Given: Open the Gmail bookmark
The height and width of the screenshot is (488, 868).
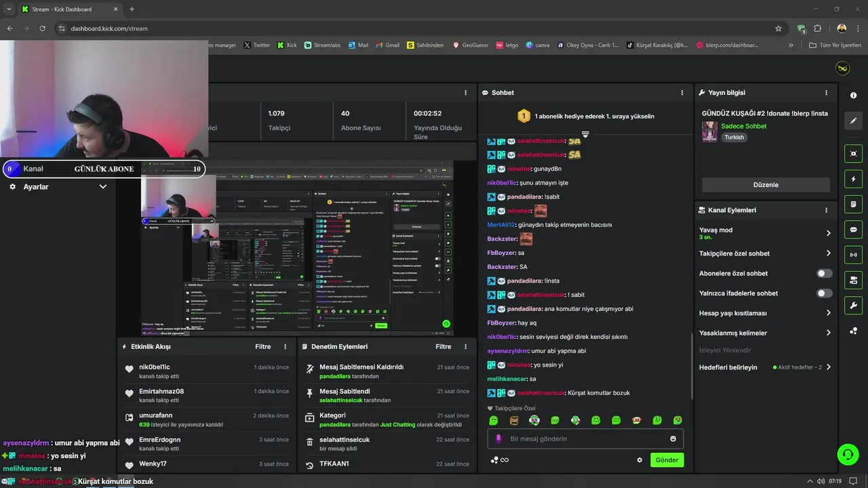Looking at the screenshot, I should pyautogui.click(x=387, y=45).
